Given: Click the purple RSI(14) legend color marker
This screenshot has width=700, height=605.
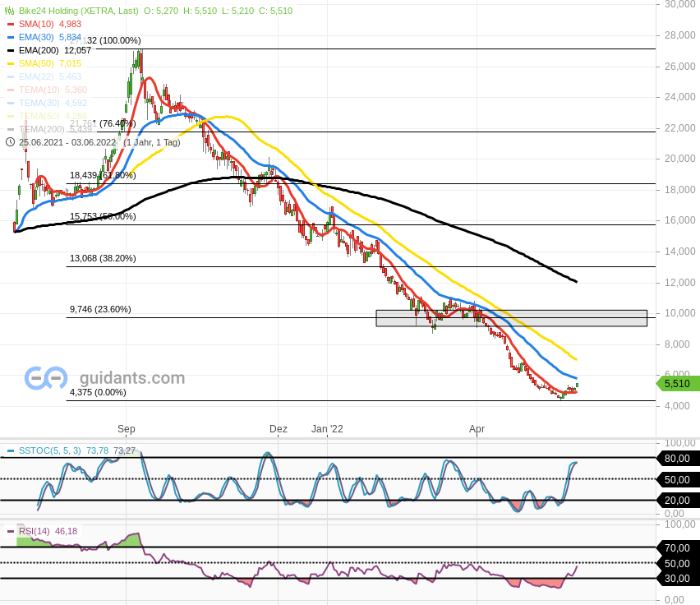Looking at the screenshot, I should [x=10, y=532].
